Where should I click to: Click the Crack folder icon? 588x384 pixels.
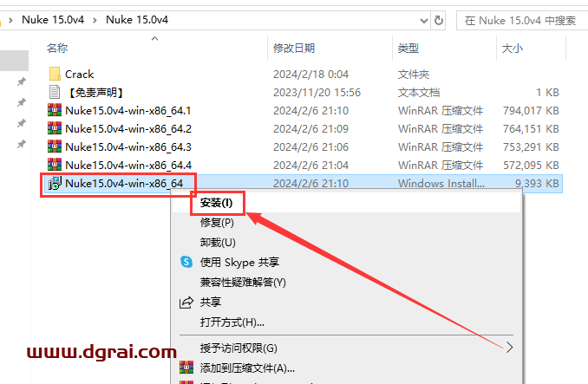pyautogui.click(x=55, y=74)
